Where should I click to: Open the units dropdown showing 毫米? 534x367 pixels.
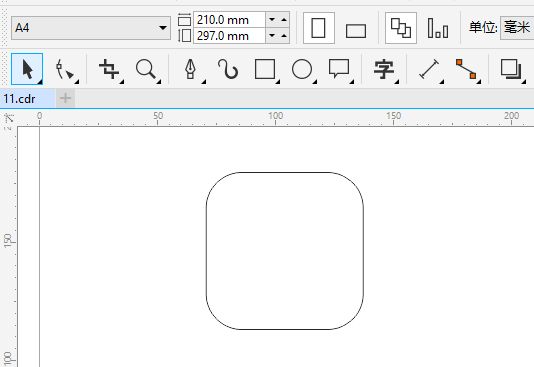[x=517, y=27]
